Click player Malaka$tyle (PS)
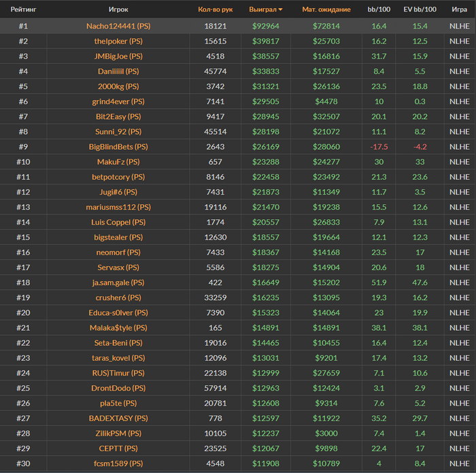This screenshot has height=473, width=476. pos(118,327)
